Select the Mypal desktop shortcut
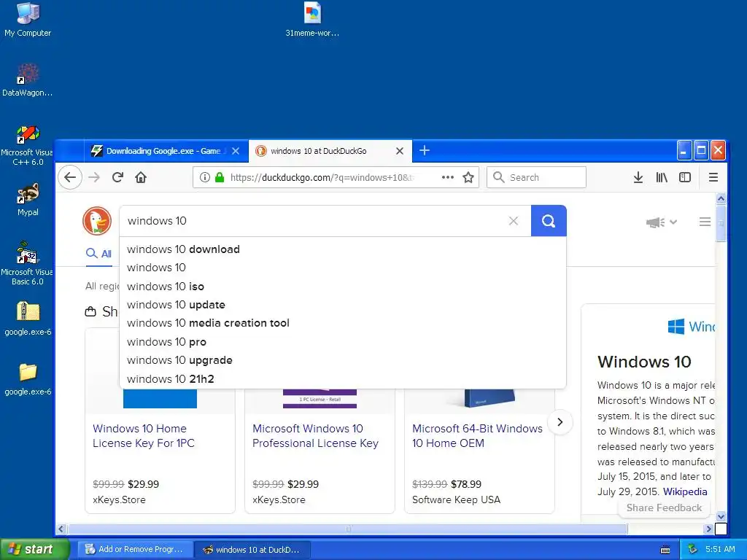The image size is (747, 560). point(28,200)
